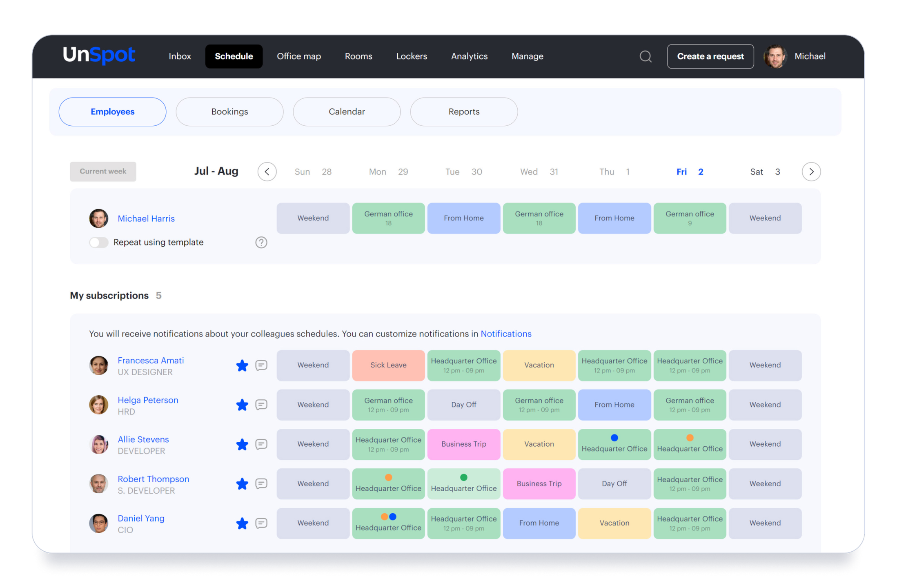Unstar Robert Thompson's subscription

click(242, 484)
